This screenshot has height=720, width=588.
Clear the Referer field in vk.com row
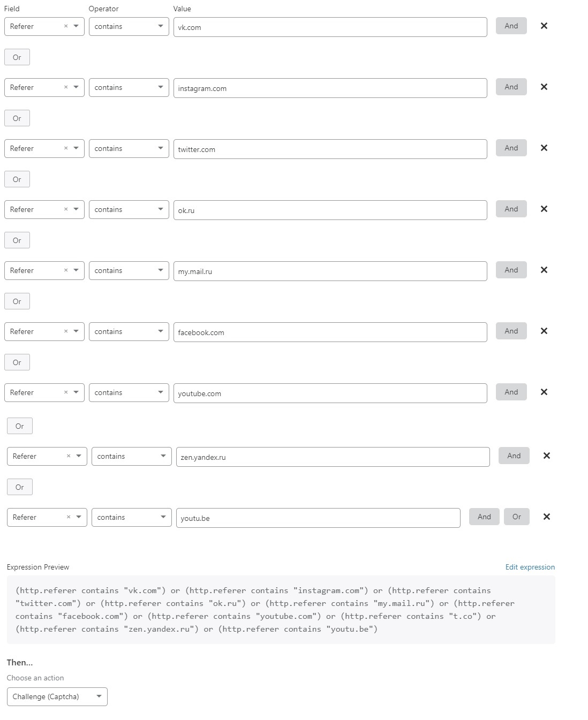66,26
